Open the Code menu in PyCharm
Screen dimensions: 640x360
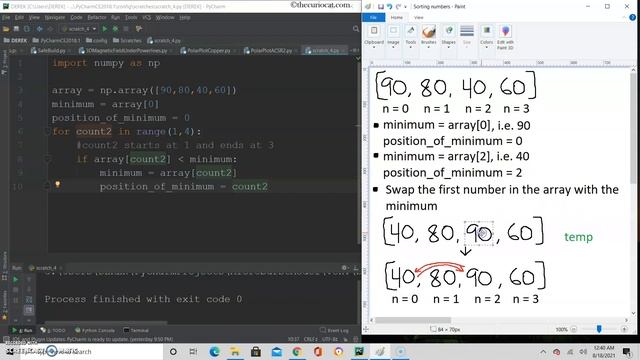(x=76, y=18)
